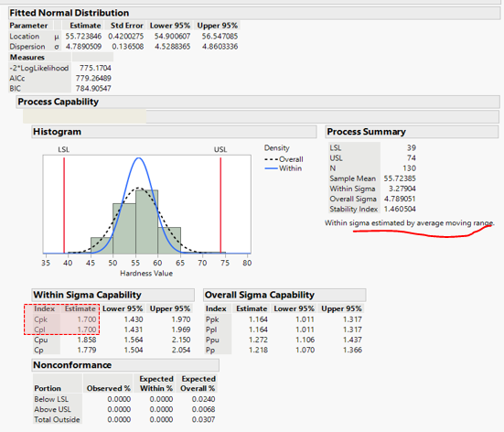The width and height of the screenshot is (504, 432).
Task: Click the histogram bar between 45 and 50
Action: 102,245
